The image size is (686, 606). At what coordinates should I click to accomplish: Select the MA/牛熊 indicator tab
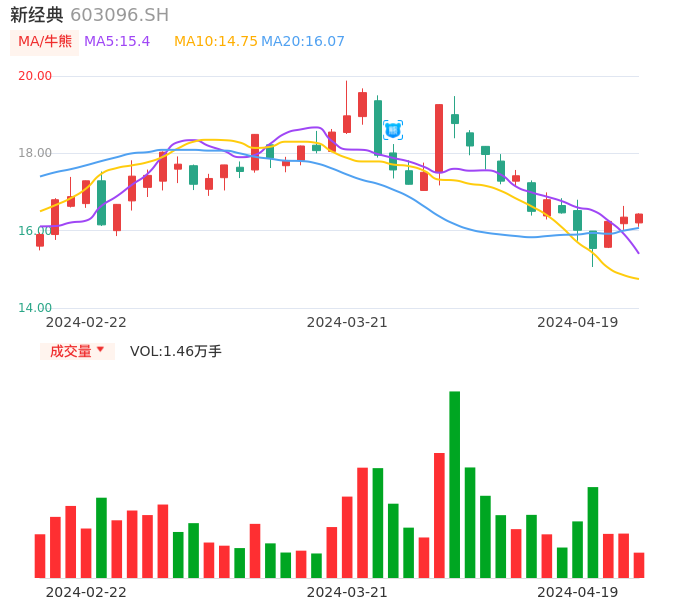[x=44, y=42]
